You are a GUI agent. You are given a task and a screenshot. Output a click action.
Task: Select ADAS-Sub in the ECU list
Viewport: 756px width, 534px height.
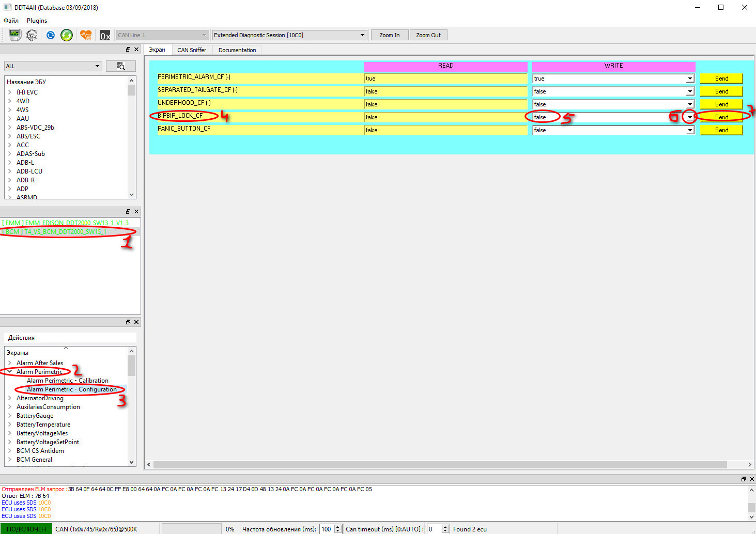30,154
